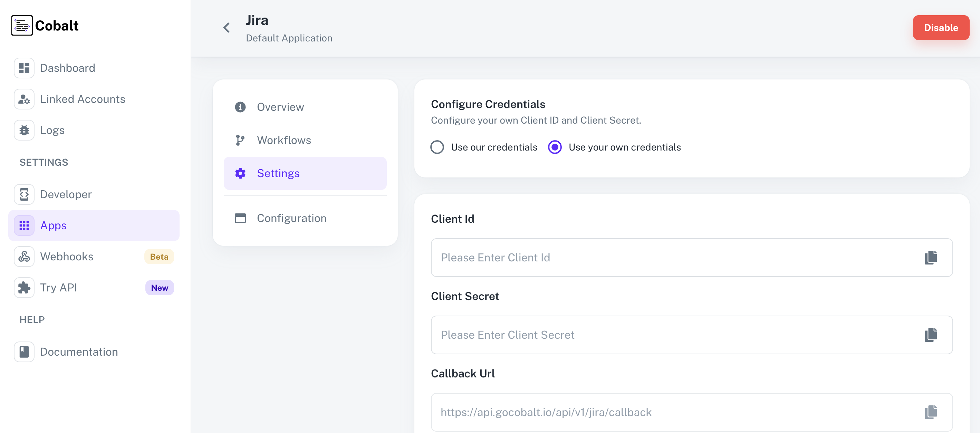This screenshot has height=433, width=980.
Task: Select the Use your own credentials option
Action: pos(555,147)
